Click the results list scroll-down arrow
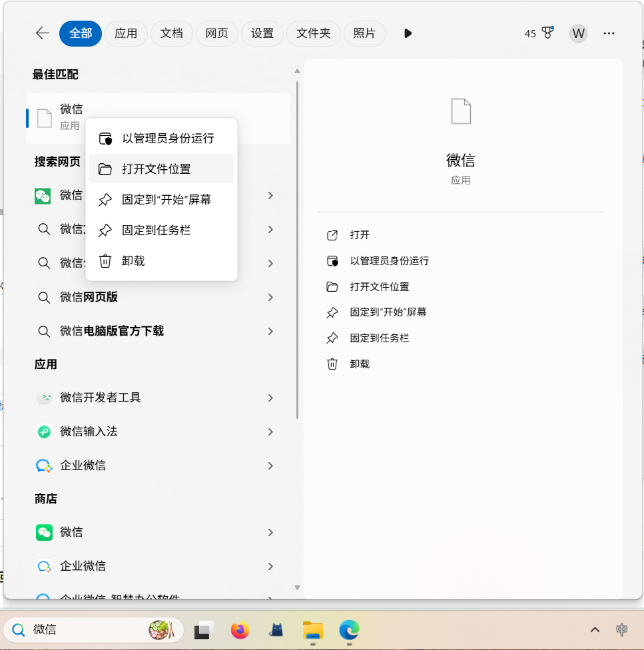644x650 pixels. (x=297, y=588)
